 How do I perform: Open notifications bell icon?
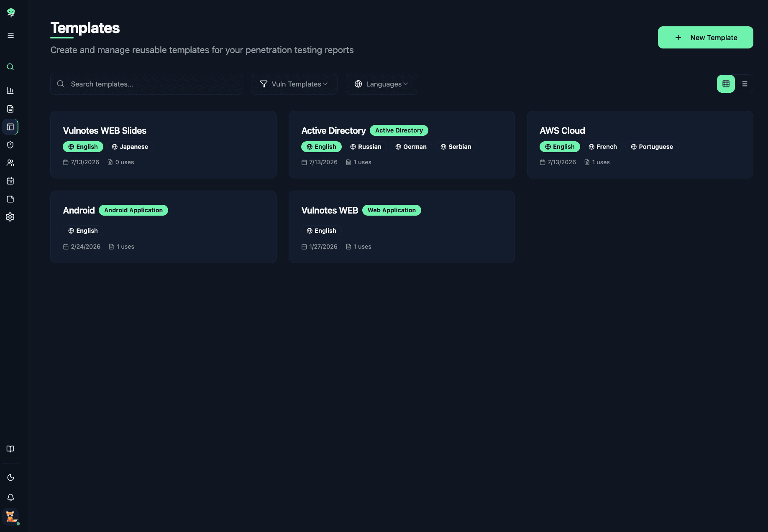click(10, 497)
